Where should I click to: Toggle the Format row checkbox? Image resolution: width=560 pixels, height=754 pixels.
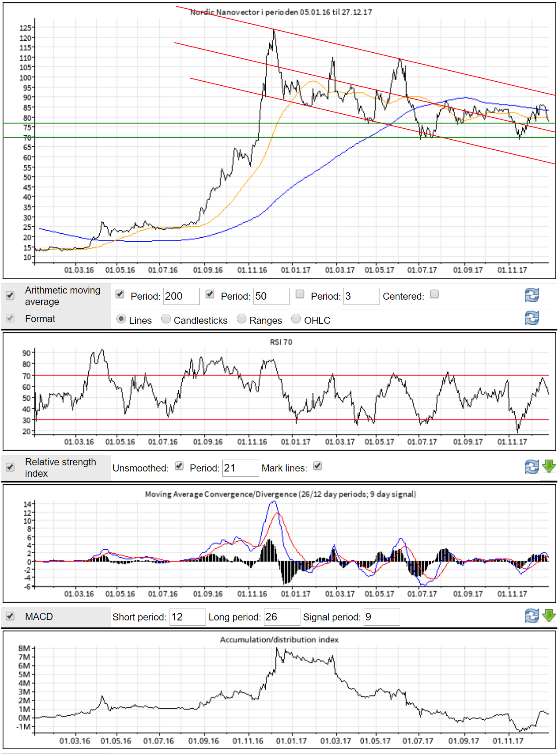[x=10, y=318]
